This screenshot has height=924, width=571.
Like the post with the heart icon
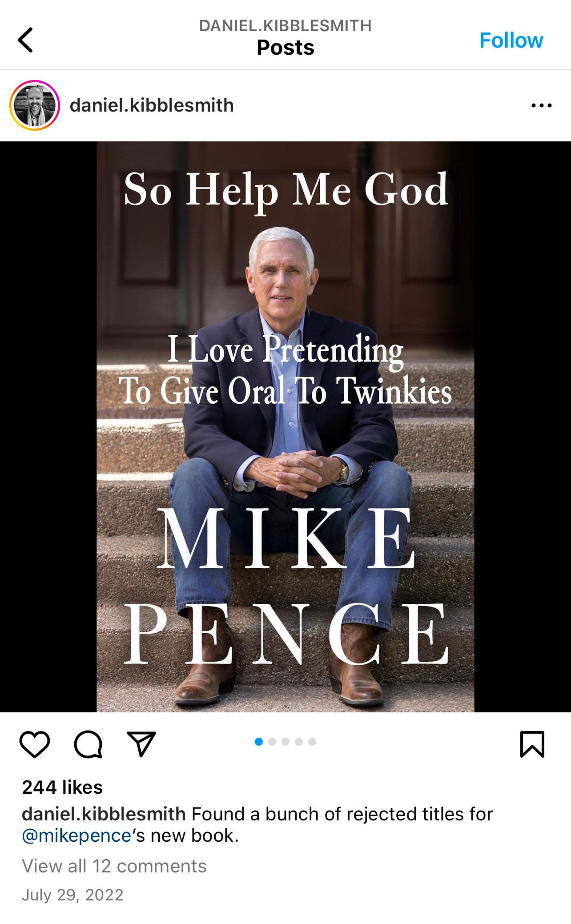pyautogui.click(x=35, y=744)
